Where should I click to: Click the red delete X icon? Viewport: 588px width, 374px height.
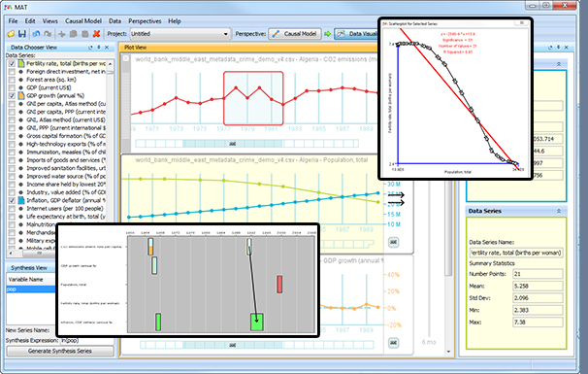(96, 34)
